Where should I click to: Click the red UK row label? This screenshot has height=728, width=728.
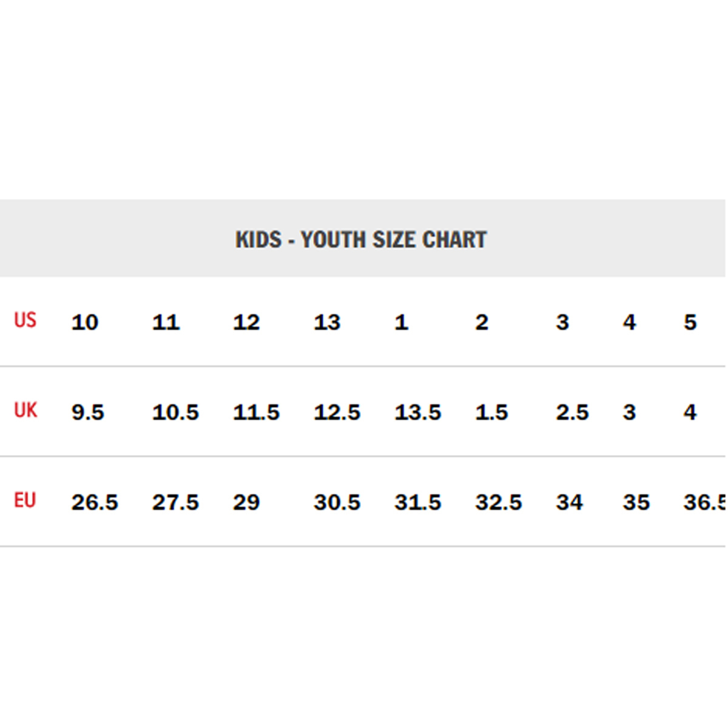25,411
